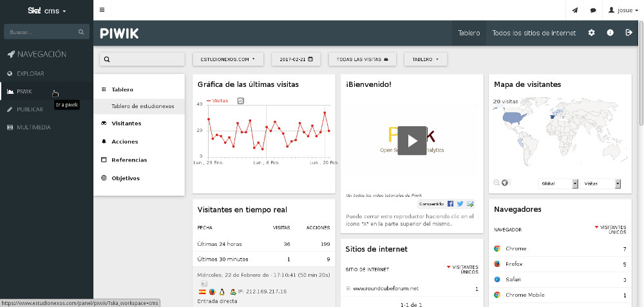The width and height of the screenshot is (644, 307).
Task: Click the Entrada directa referrer text
Action: pos(217,301)
